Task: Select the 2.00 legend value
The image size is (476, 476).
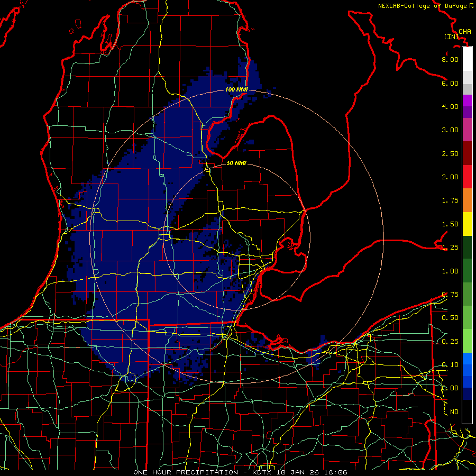Action: pos(450,177)
